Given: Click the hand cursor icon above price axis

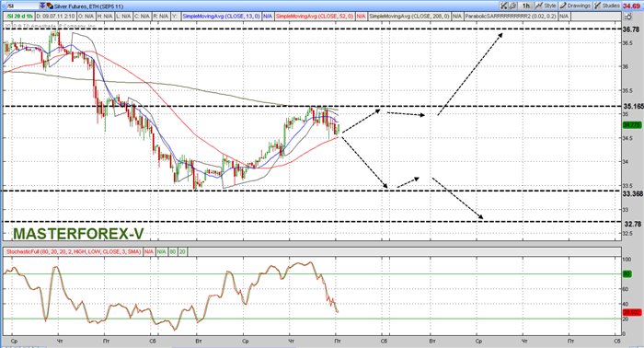Looking at the screenshot, I should [628, 17].
